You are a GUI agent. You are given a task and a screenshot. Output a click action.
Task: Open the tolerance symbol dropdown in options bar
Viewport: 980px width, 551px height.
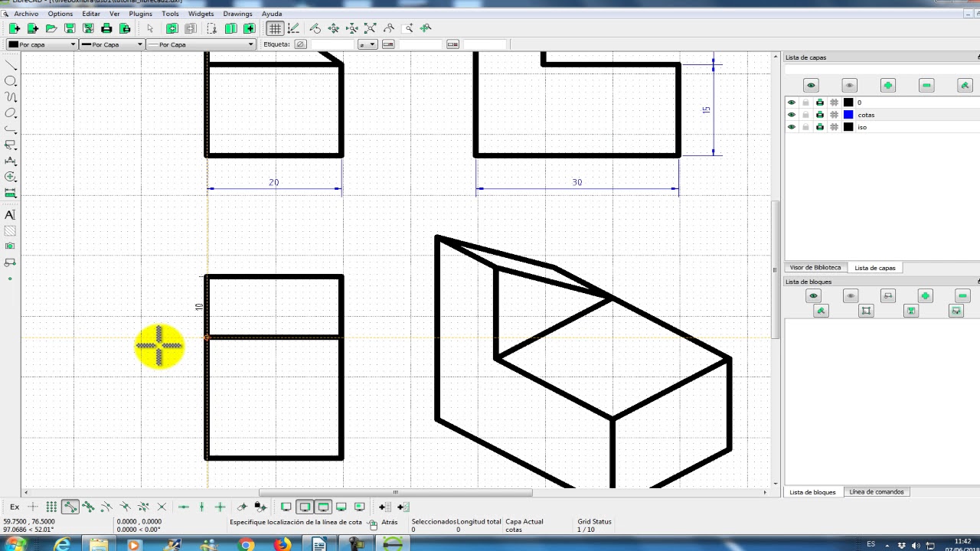[367, 44]
